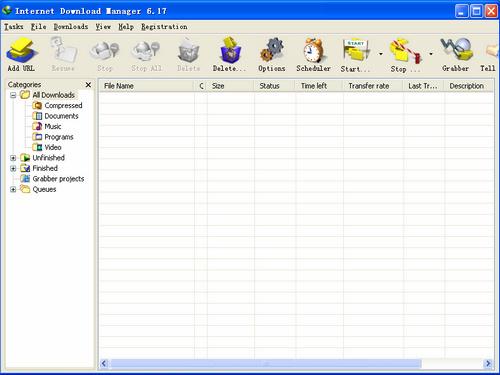Click the C column header
The height and width of the screenshot is (375, 500).
pyautogui.click(x=201, y=86)
